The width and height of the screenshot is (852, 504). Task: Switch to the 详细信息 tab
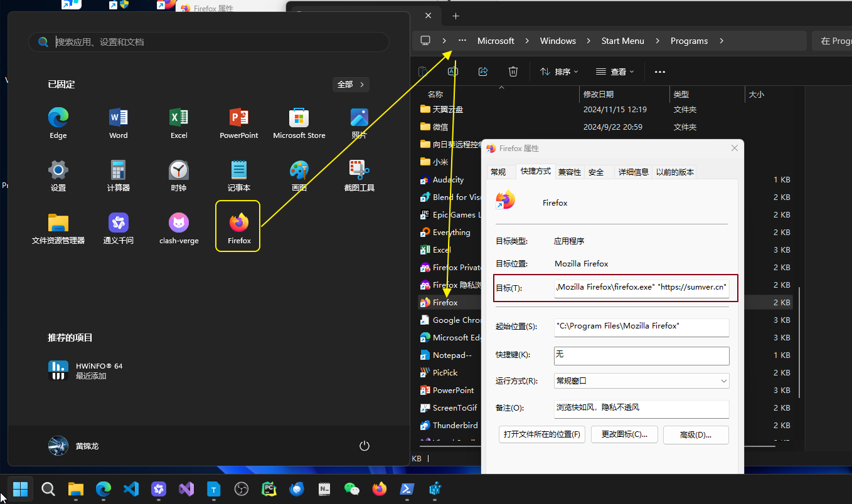pyautogui.click(x=634, y=172)
